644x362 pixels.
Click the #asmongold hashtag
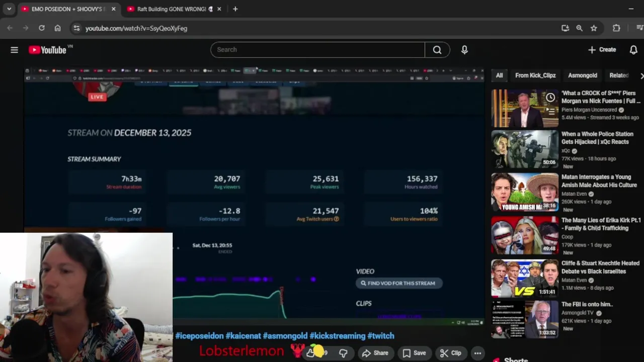click(x=285, y=336)
